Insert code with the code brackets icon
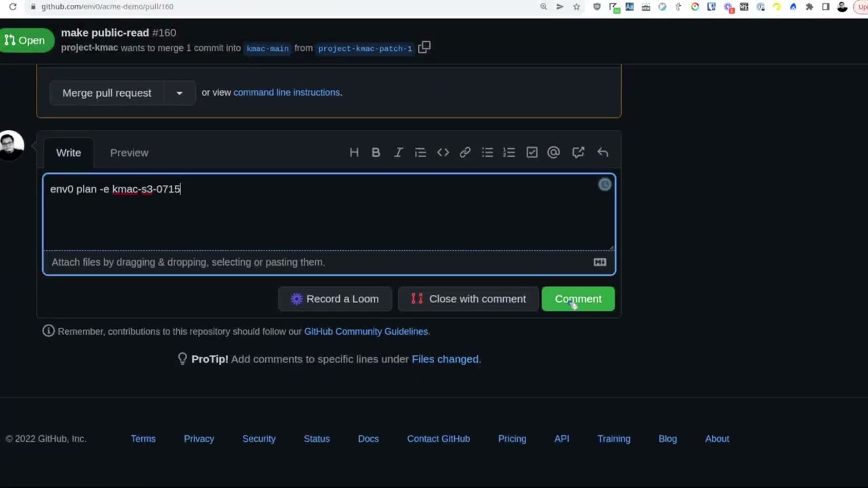The image size is (868, 488). [443, 152]
